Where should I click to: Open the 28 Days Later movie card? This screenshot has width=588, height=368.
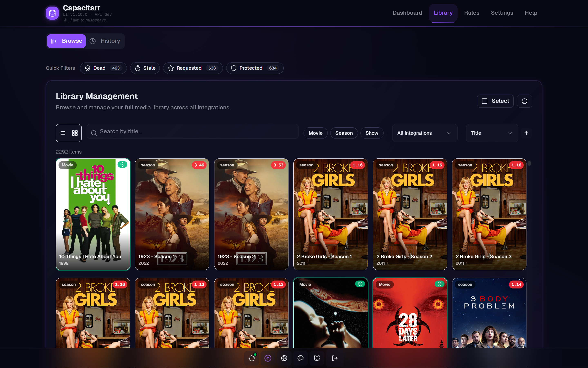tap(410, 313)
